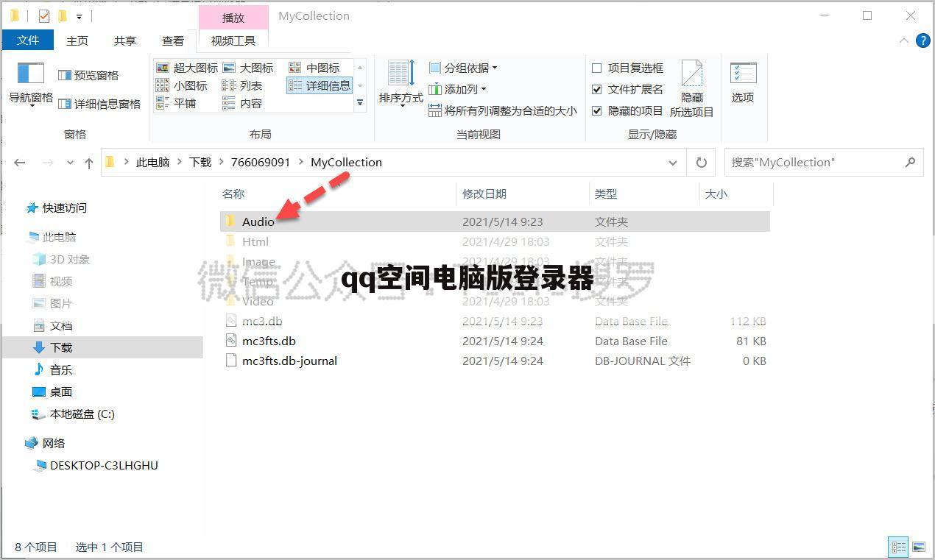
Task: Toggle the 导航窗格 navigation pane button
Action: (x=31, y=84)
